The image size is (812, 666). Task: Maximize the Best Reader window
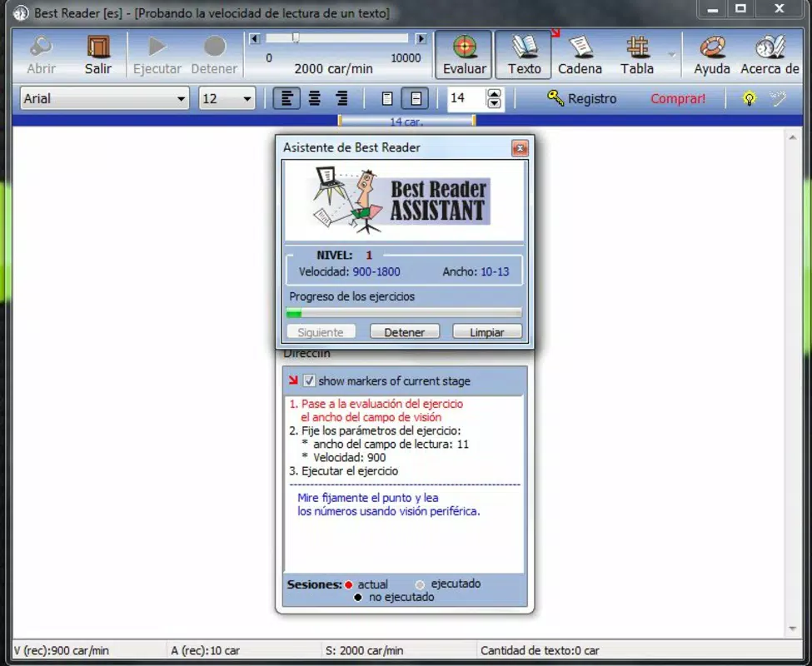tap(740, 9)
